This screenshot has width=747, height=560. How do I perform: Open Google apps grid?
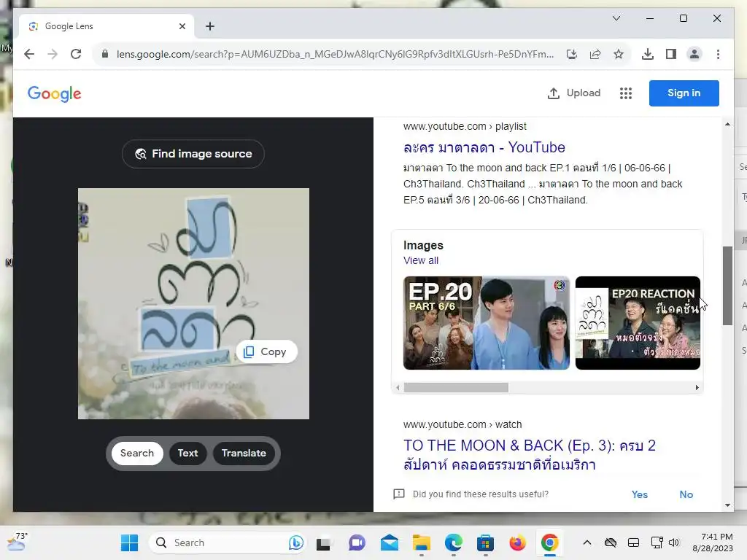[x=625, y=93]
